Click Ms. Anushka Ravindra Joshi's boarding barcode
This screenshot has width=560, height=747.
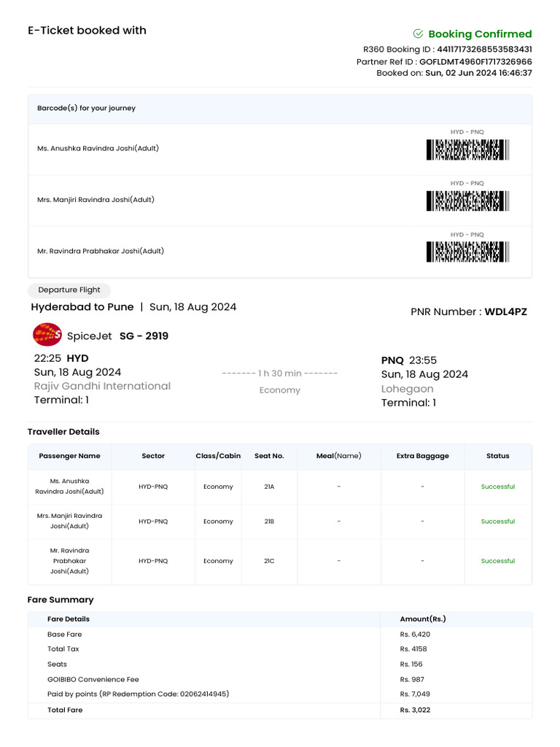467,150
